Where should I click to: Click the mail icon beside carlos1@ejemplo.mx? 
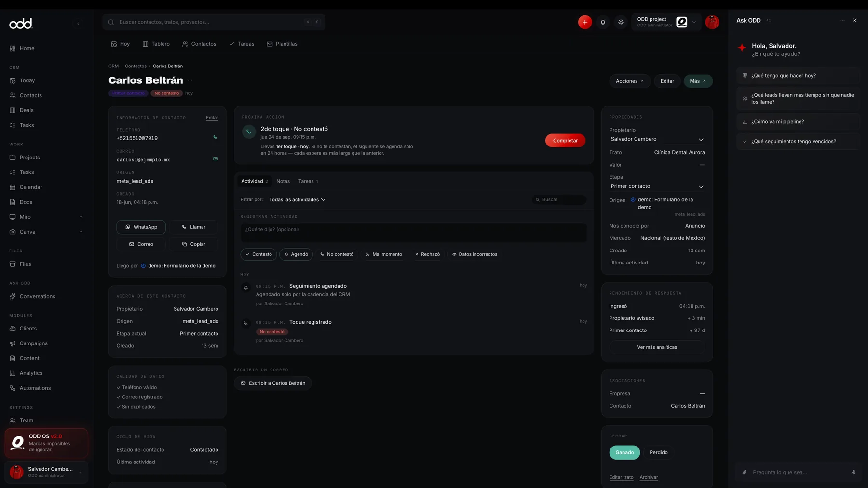pos(216,158)
